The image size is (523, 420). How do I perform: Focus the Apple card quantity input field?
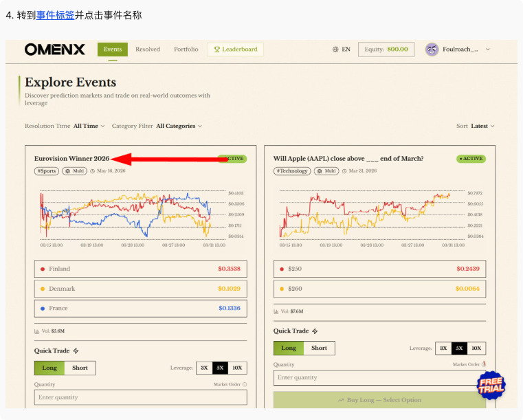click(379, 377)
